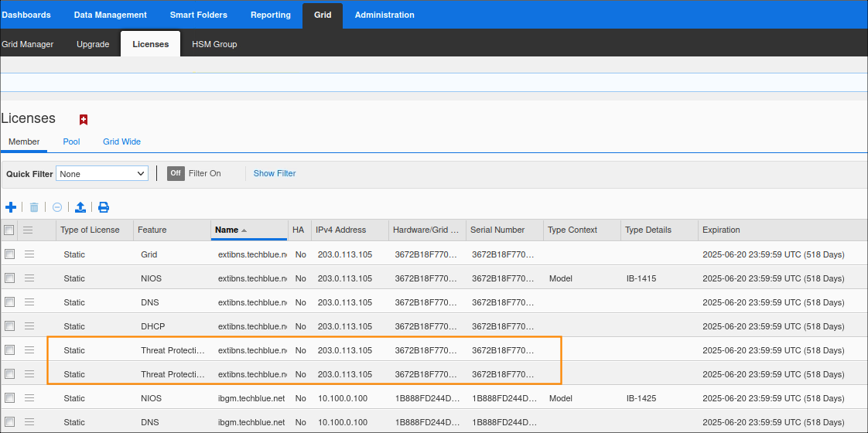Click the red bookmark icon beside Licenses
The width and height of the screenshot is (868, 433).
(x=84, y=120)
